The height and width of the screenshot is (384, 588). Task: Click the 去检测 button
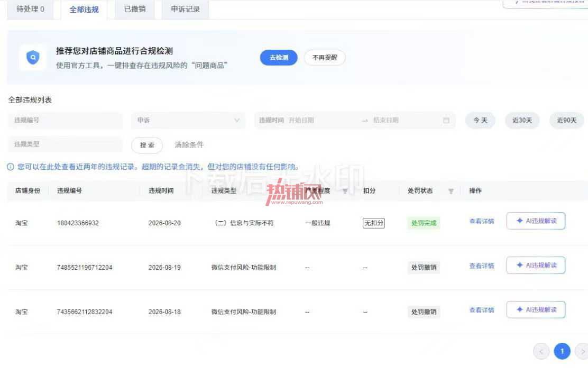click(279, 57)
